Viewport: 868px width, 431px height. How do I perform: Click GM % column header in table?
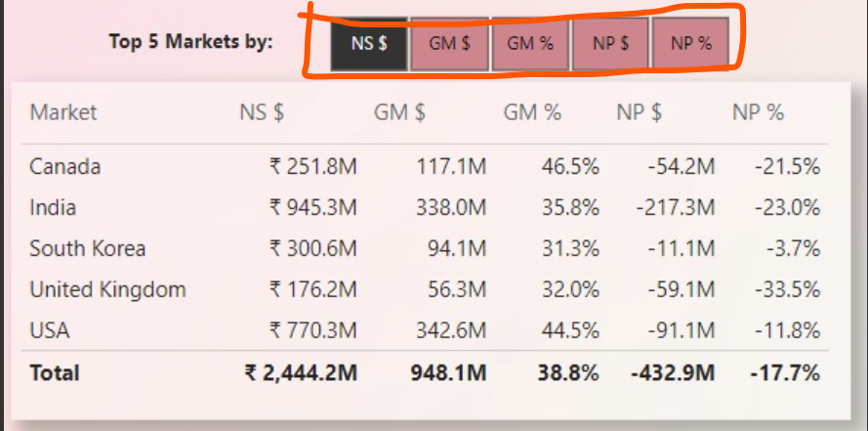tap(532, 112)
